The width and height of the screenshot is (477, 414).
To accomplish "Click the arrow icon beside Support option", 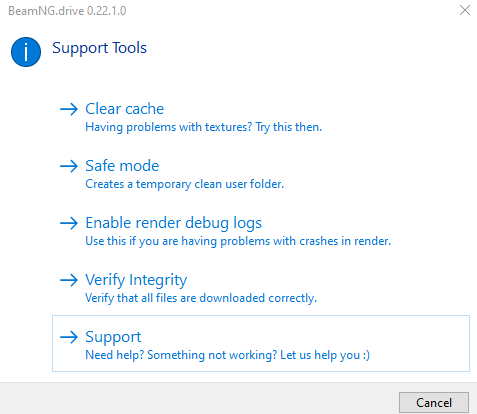I will click(x=69, y=337).
